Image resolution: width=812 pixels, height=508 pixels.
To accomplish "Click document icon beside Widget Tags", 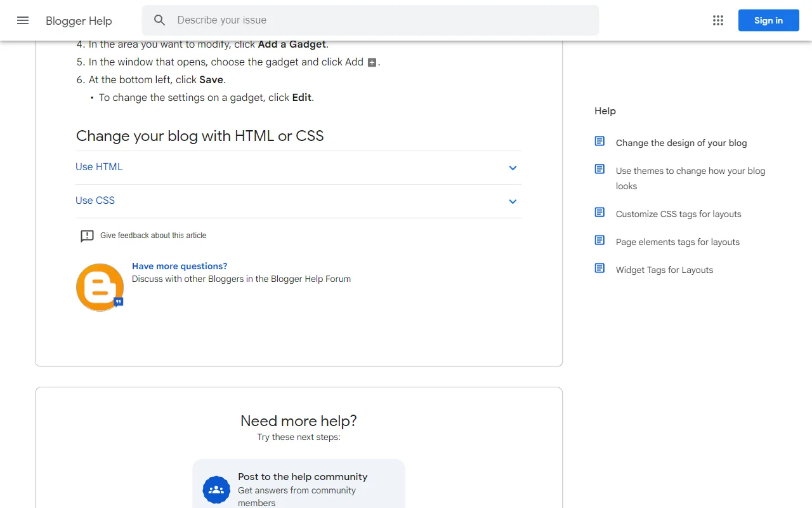I will click(x=599, y=268).
